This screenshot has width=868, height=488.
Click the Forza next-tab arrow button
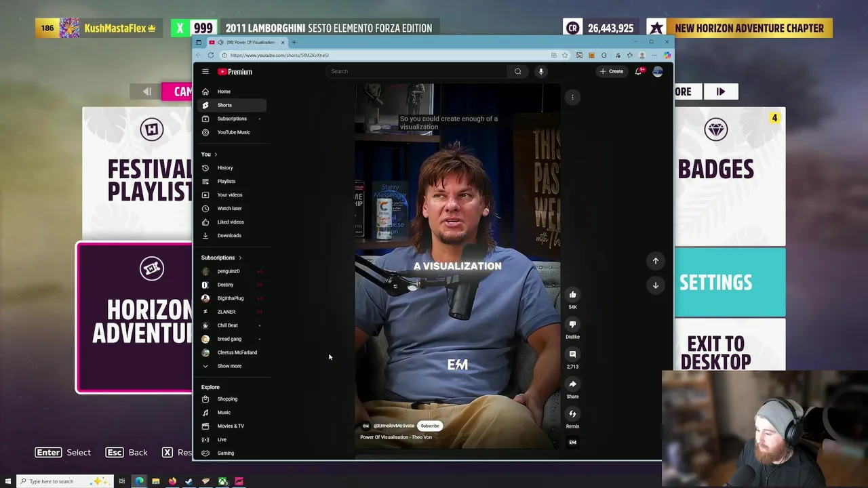[x=720, y=91]
